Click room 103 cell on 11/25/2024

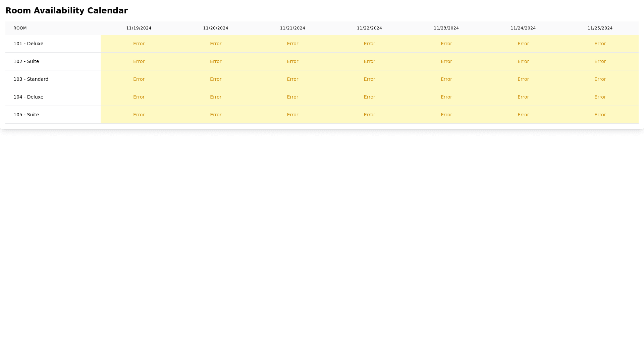(x=600, y=79)
